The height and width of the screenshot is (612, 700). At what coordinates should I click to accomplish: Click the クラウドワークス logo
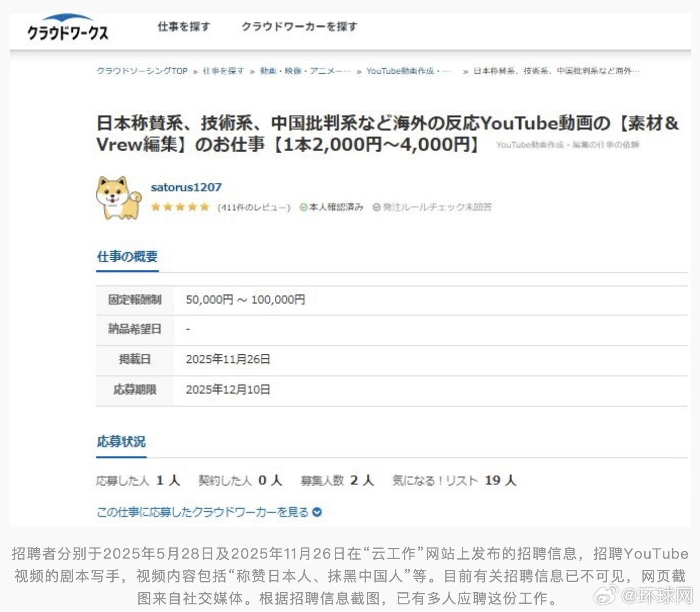68,28
